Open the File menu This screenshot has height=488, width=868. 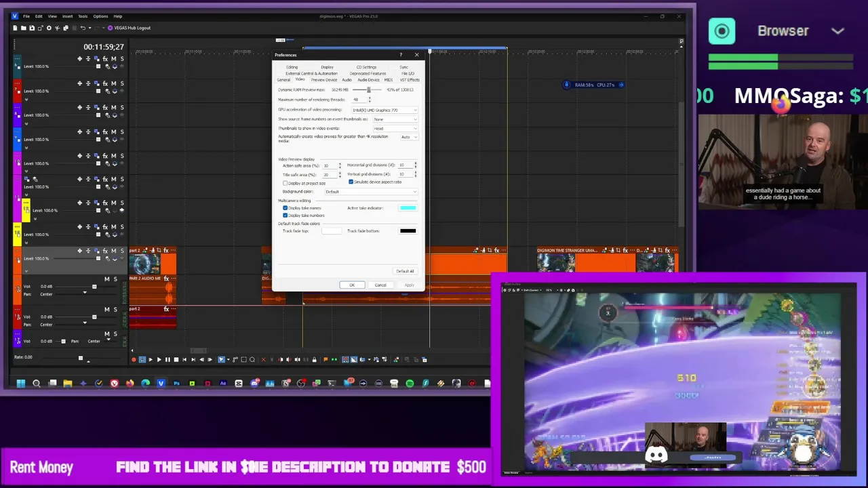[26, 16]
